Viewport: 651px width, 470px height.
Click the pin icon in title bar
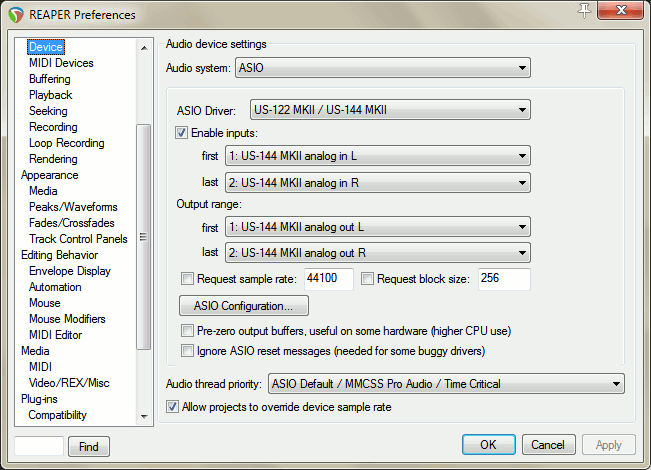[x=585, y=11]
